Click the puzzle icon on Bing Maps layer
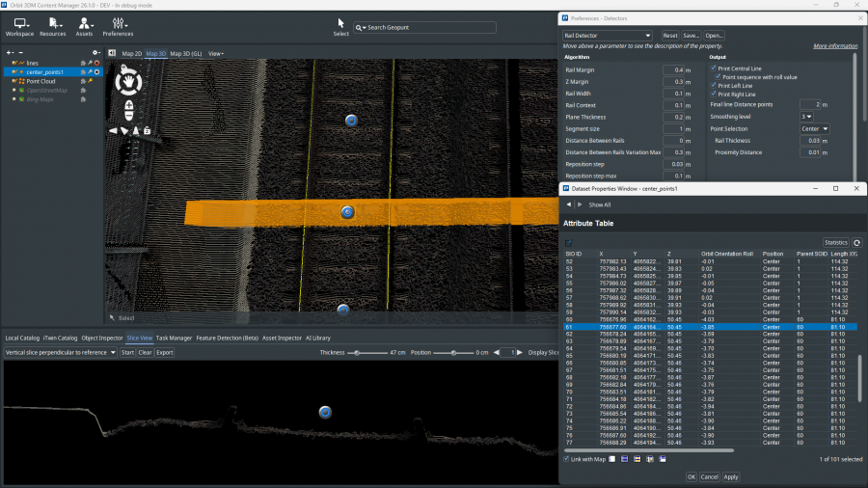Viewport: 868px width, 488px height. click(x=84, y=99)
